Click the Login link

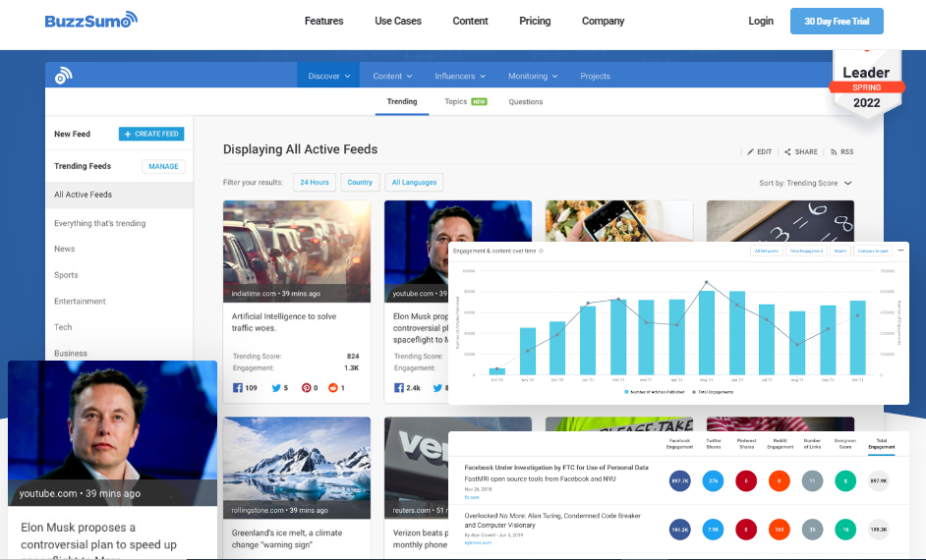(761, 21)
